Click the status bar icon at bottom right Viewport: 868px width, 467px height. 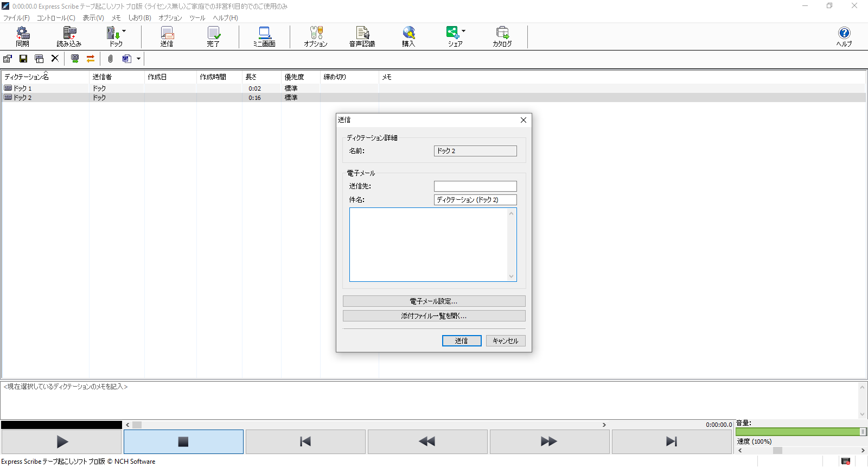point(846,461)
